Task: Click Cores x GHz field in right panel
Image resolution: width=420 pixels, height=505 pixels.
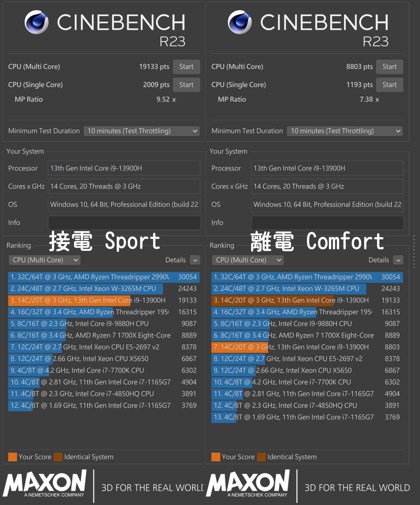Action: click(327, 186)
